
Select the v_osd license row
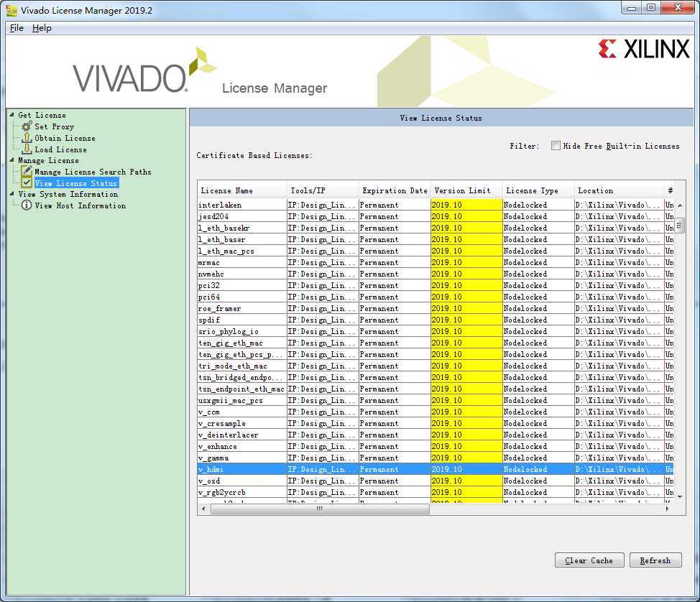[x=436, y=481]
